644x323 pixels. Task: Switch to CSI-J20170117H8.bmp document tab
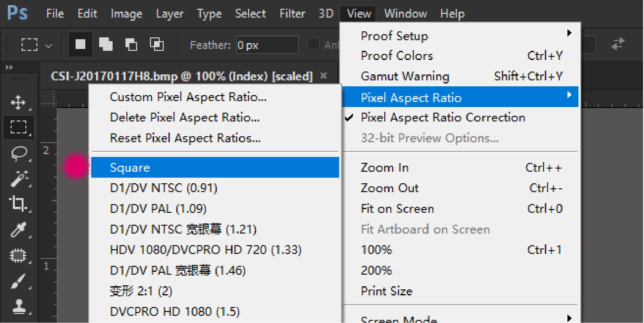pos(182,76)
